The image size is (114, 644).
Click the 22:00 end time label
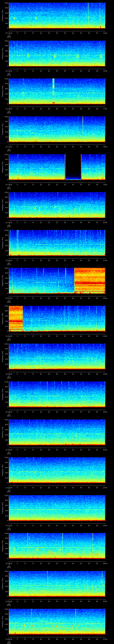coord(105,298)
